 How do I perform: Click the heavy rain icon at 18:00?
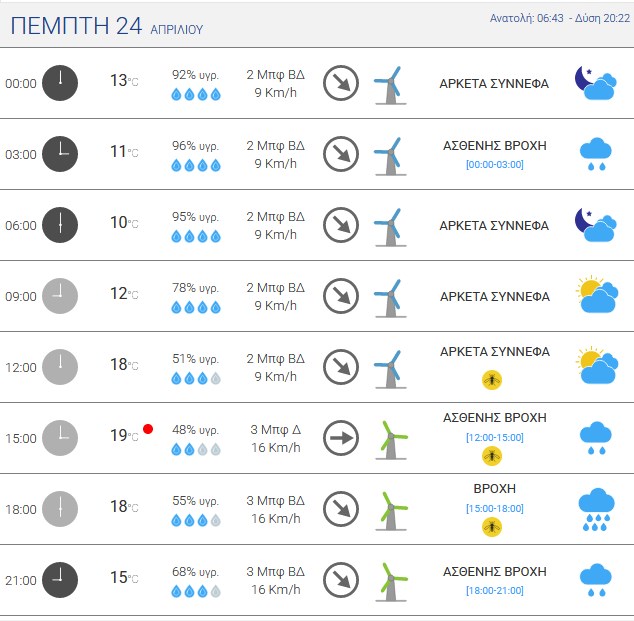[596, 509]
